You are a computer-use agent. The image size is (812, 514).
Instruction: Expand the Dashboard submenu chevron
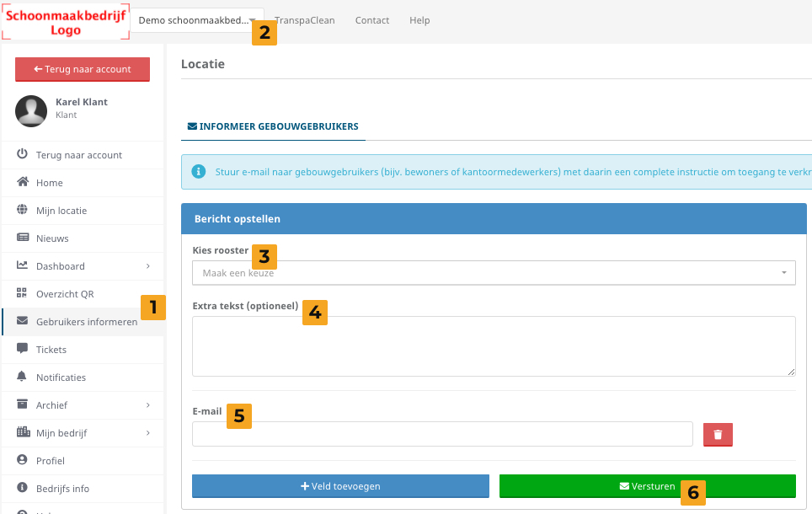coord(148,266)
